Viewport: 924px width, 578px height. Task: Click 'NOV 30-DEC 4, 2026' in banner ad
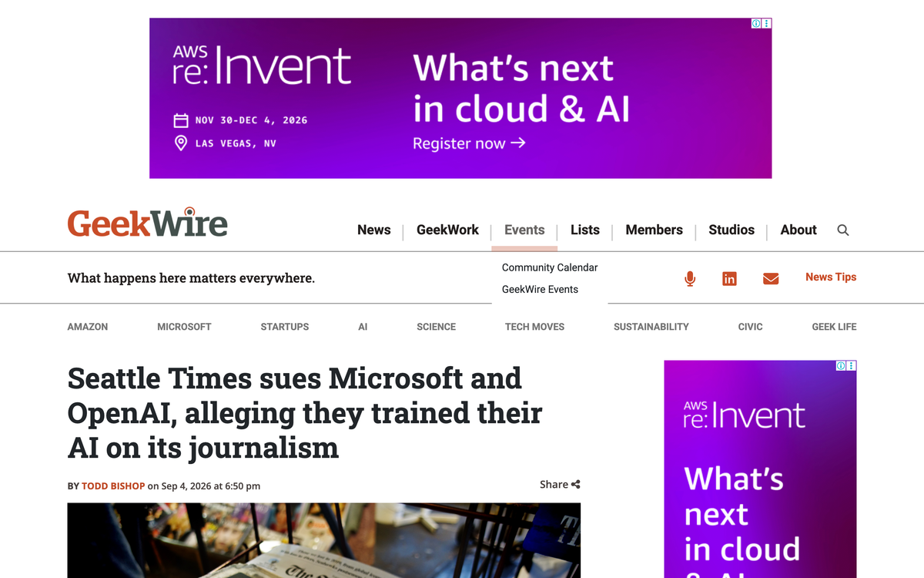(x=251, y=120)
